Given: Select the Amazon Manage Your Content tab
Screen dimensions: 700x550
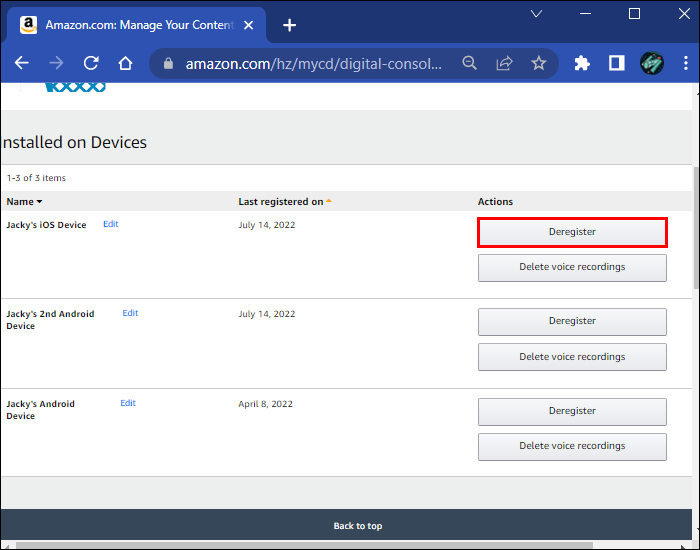Looking at the screenshot, I should [135, 25].
